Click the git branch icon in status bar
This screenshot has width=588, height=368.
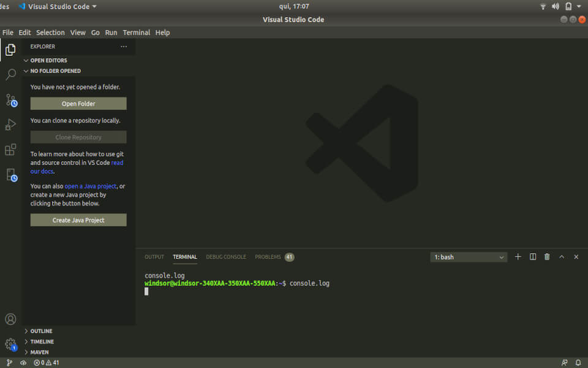9,362
